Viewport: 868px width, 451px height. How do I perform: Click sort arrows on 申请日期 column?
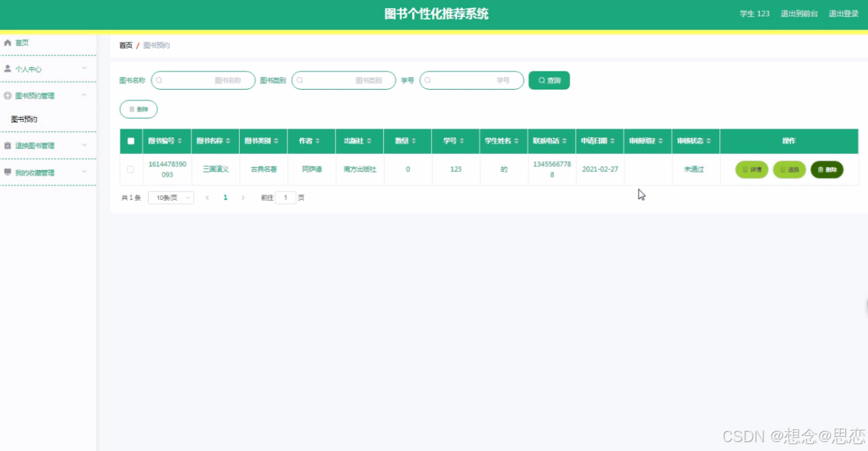pos(612,141)
